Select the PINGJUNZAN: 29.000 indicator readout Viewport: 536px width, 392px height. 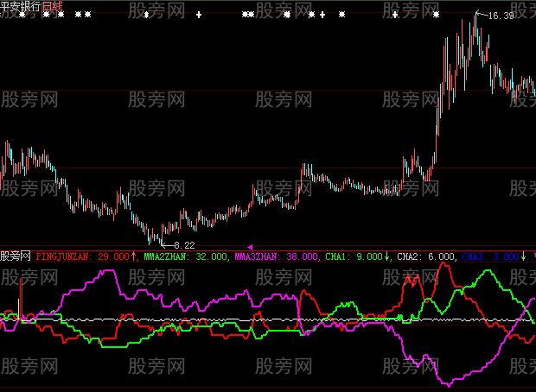coord(83,256)
